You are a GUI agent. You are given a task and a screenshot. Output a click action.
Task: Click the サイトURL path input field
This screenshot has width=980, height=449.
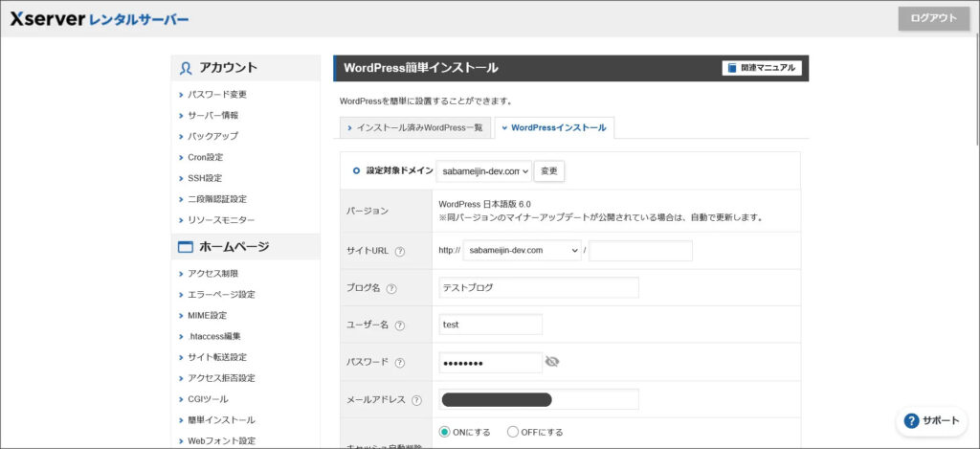pyautogui.click(x=640, y=250)
